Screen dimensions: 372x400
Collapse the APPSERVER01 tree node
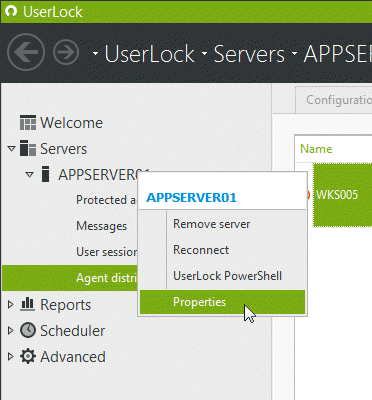point(30,175)
